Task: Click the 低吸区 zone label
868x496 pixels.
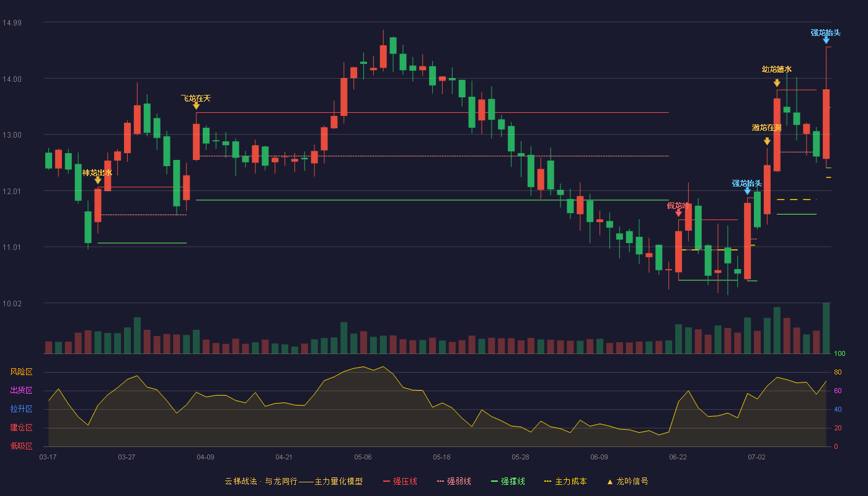Action: pyautogui.click(x=21, y=446)
